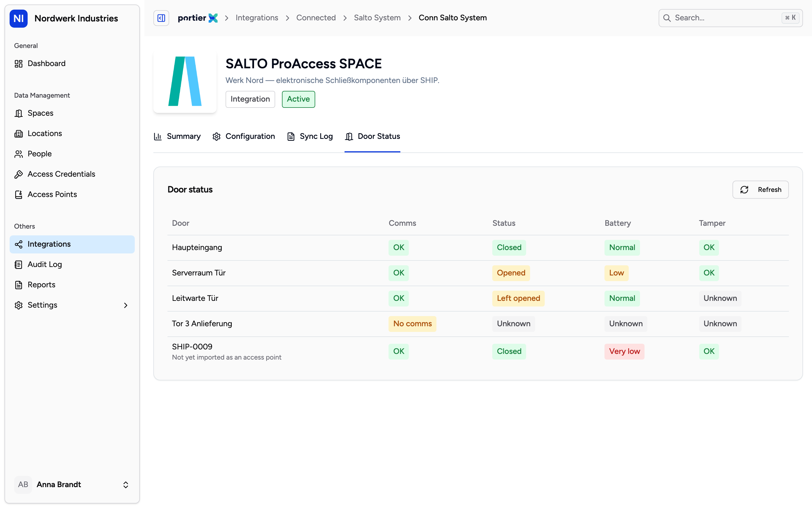Click the People icon in sidebar
This screenshot has height=508, width=812.
[18, 154]
